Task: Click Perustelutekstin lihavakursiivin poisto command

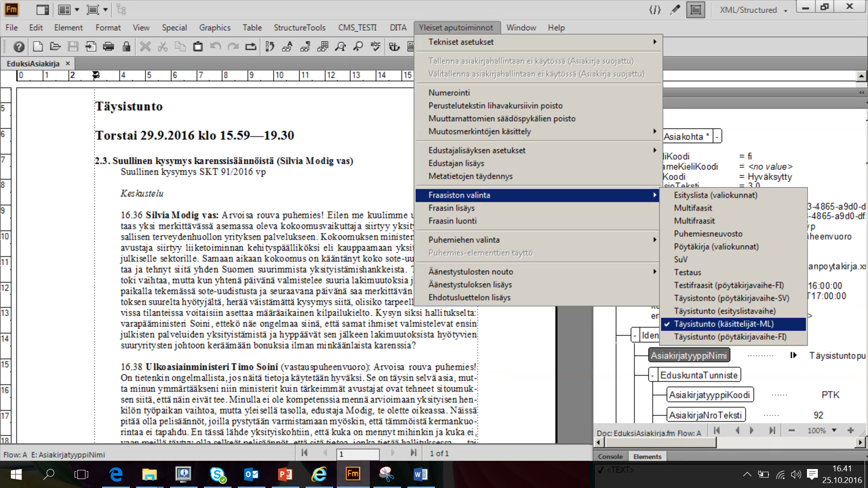Action: [538, 106]
